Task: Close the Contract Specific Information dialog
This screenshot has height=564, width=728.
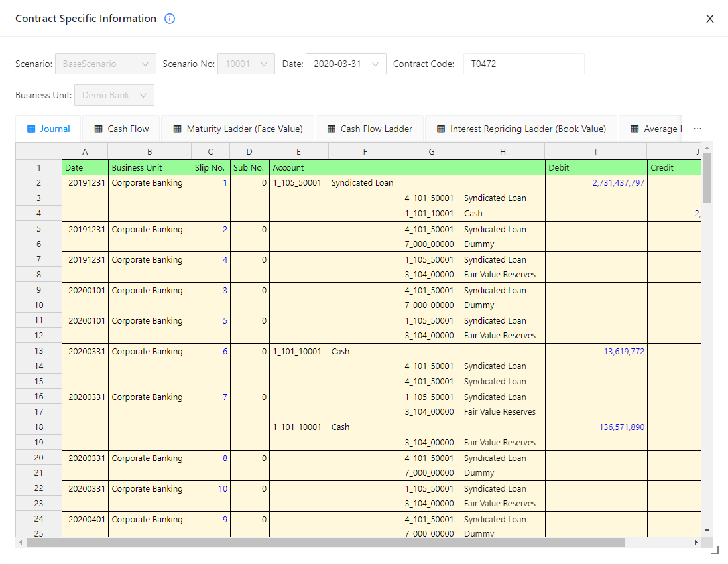Action: (x=709, y=19)
